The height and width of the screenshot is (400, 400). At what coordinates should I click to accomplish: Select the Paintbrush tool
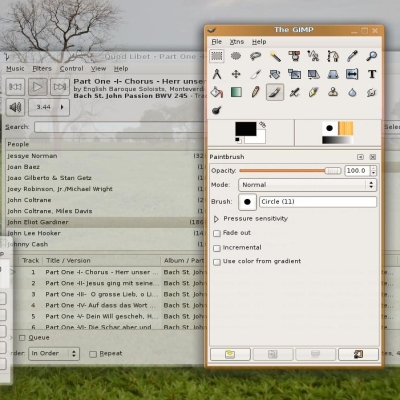275,92
